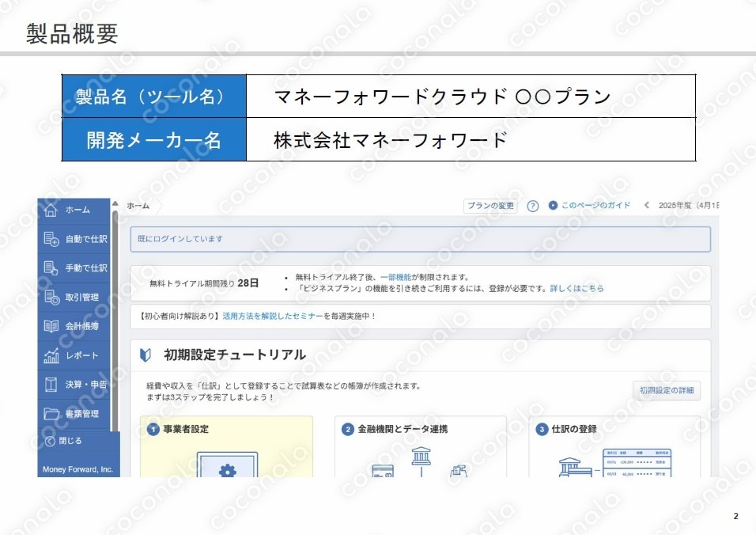Viewport: 756px width, 535px height.
Task: Click the Home house icon in sidebar
Action: (x=51, y=210)
